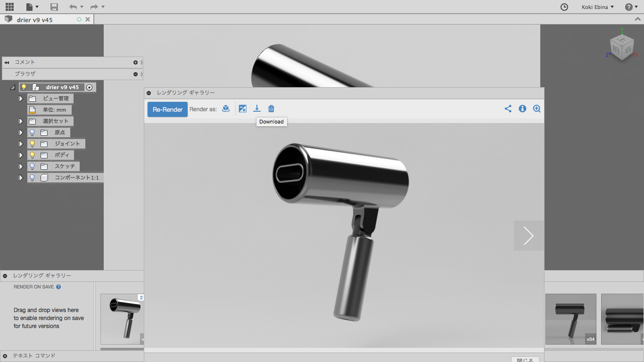Open the help question mark menu

pos(631,7)
